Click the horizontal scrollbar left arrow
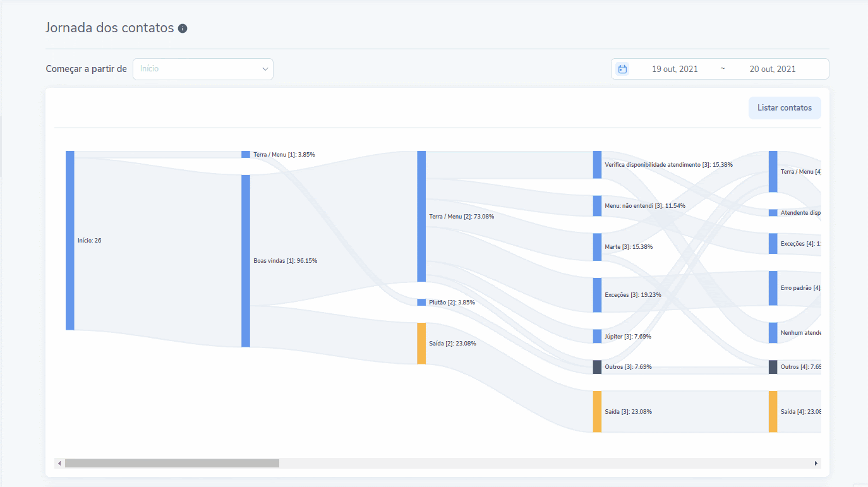The width and height of the screenshot is (868, 487). (59, 464)
